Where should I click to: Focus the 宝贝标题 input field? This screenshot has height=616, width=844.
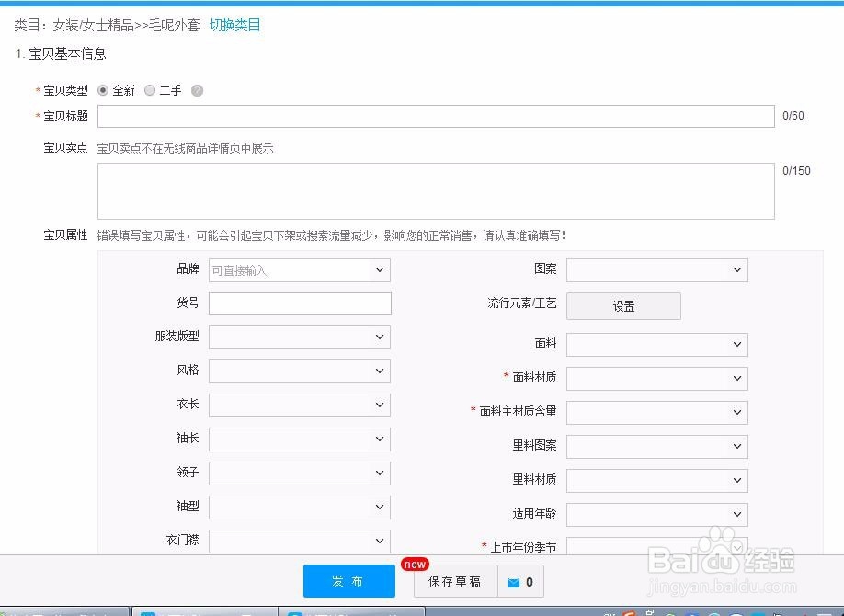click(x=436, y=117)
